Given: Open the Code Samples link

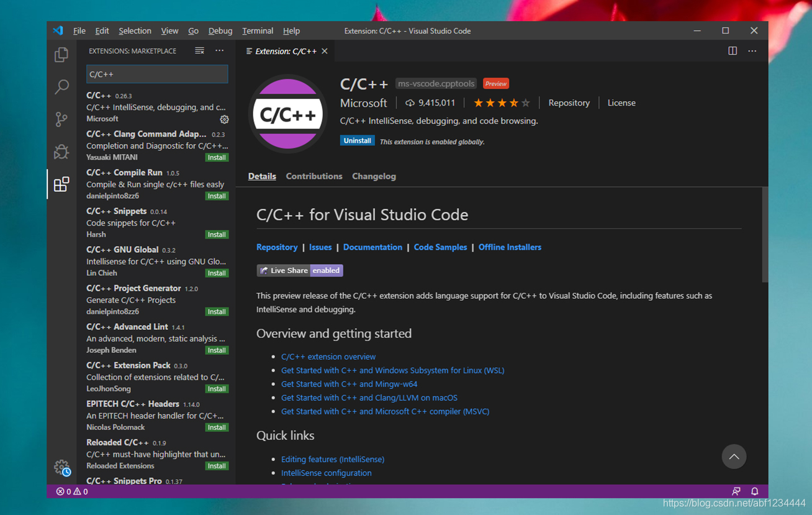Looking at the screenshot, I should [x=440, y=247].
